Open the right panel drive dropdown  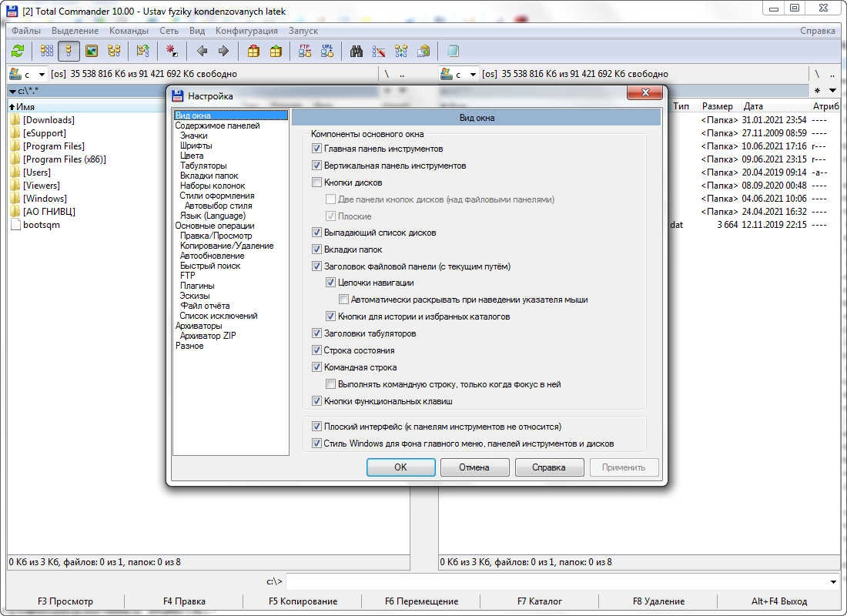[473, 75]
